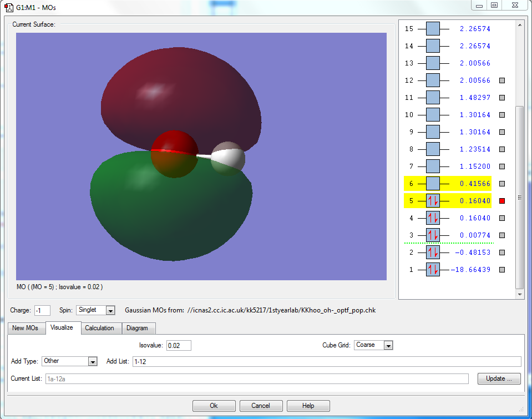Toggle the surface marker beside MO 12
This screenshot has height=419, width=532.
(x=502, y=80)
